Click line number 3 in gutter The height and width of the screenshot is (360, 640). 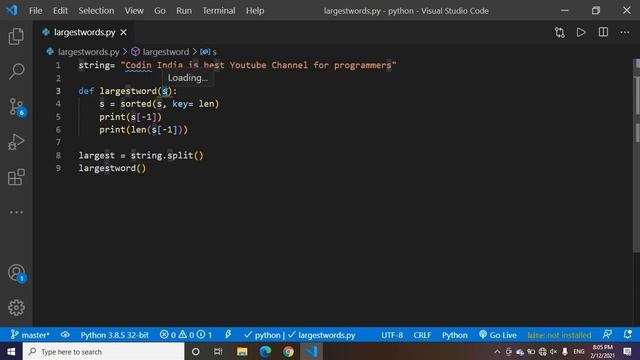58,91
